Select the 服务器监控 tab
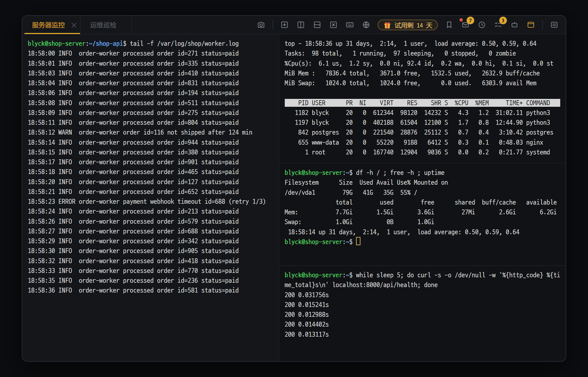This screenshot has width=588, height=377. point(48,25)
